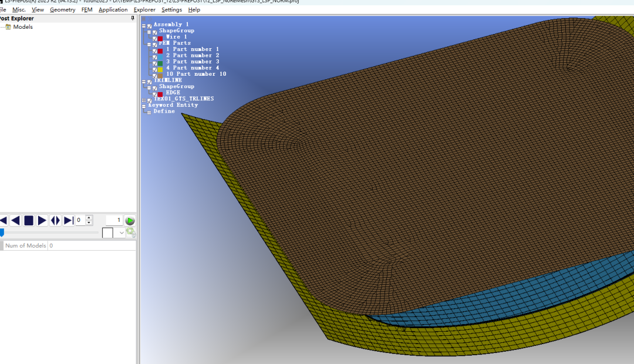This screenshot has height=364, width=634.
Task: Decrease the frame number with down arrow
Action: point(89,223)
